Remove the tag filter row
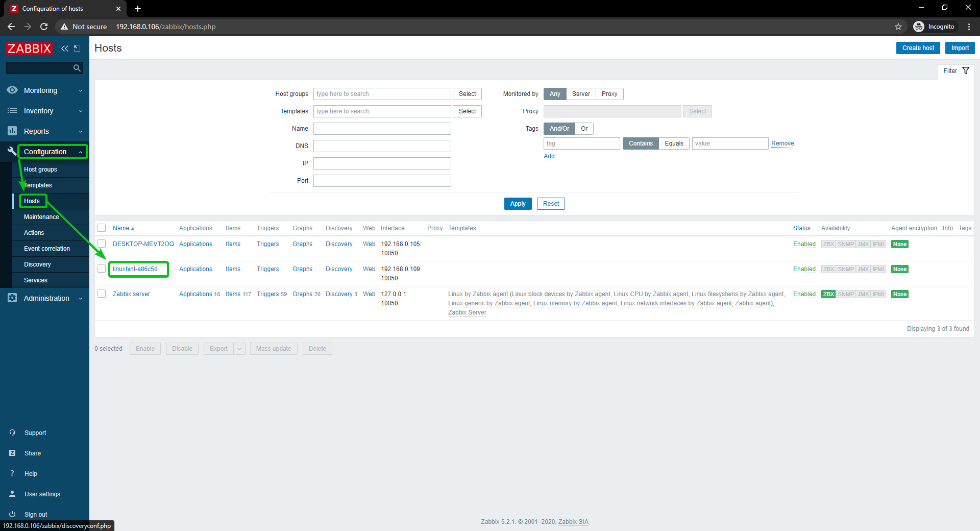Viewport: 980px width, 531px height. click(x=782, y=143)
